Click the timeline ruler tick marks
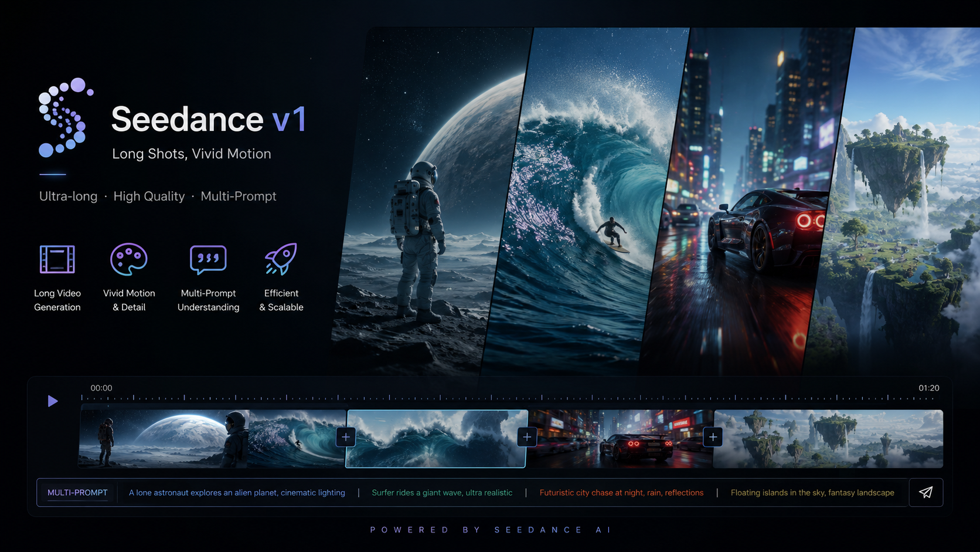Viewport: 980px width, 552px height. point(508,398)
